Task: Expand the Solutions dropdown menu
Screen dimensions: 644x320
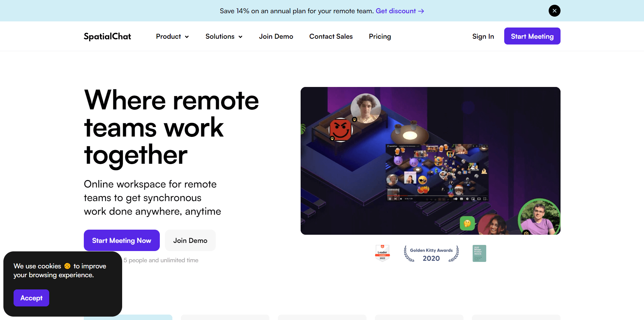Action: tap(224, 36)
